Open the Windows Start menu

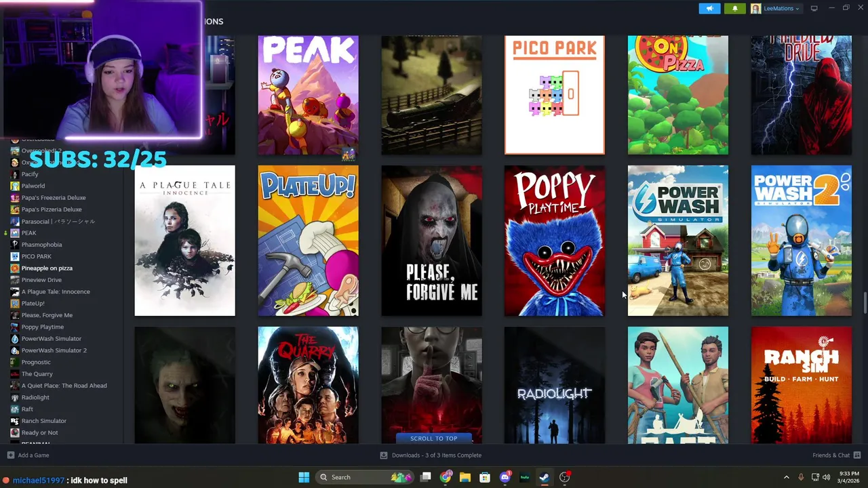point(304,477)
